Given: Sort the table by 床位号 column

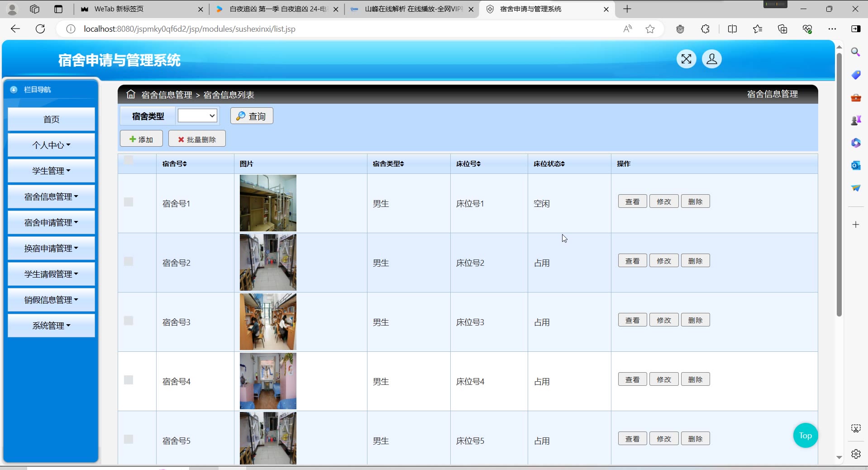Looking at the screenshot, I should (x=468, y=164).
